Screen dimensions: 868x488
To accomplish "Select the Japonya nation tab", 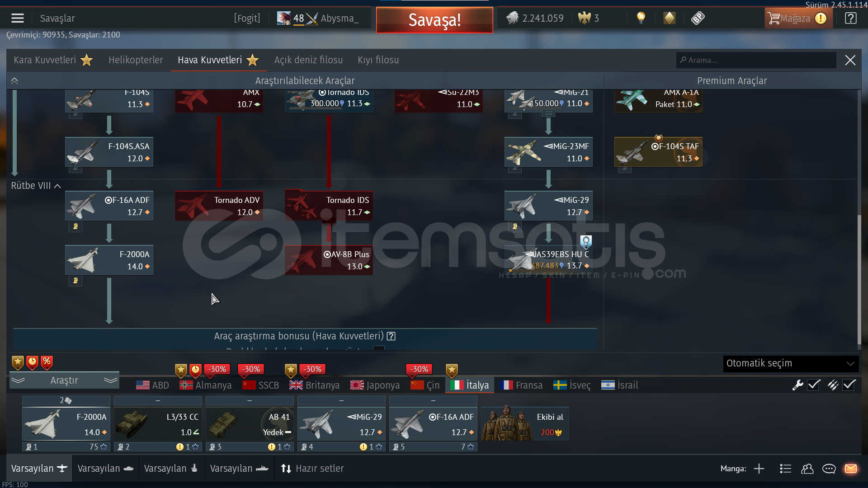I will click(375, 385).
